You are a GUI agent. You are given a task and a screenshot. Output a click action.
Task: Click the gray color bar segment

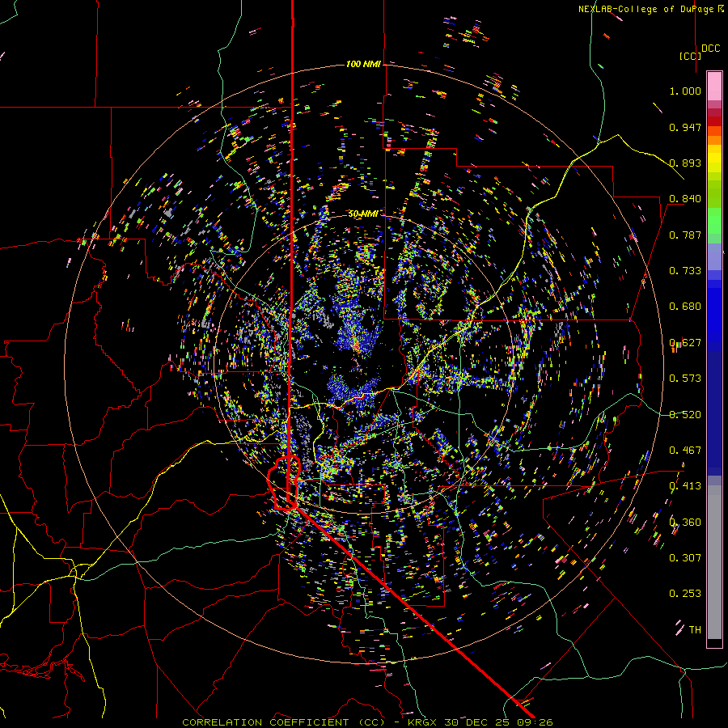(x=714, y=562)
